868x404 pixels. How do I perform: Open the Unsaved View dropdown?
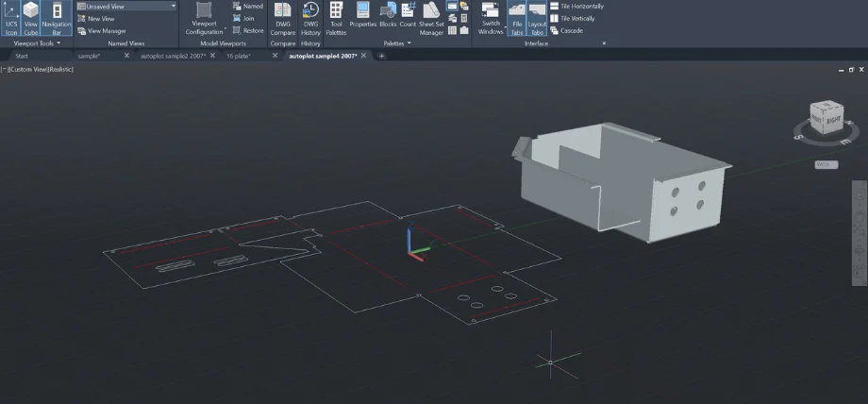(x=126, y=6)
